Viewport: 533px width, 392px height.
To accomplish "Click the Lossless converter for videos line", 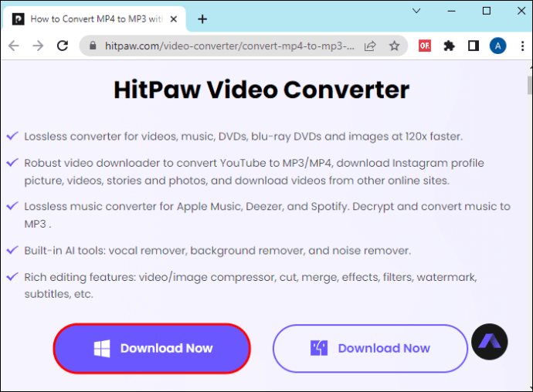I will pyautogui.click(x=243, y=137).
